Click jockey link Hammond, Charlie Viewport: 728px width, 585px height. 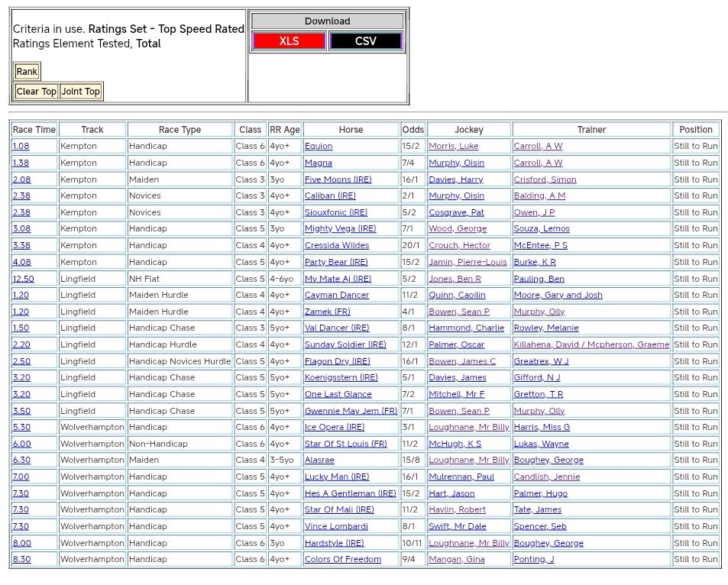click(466, 328)
